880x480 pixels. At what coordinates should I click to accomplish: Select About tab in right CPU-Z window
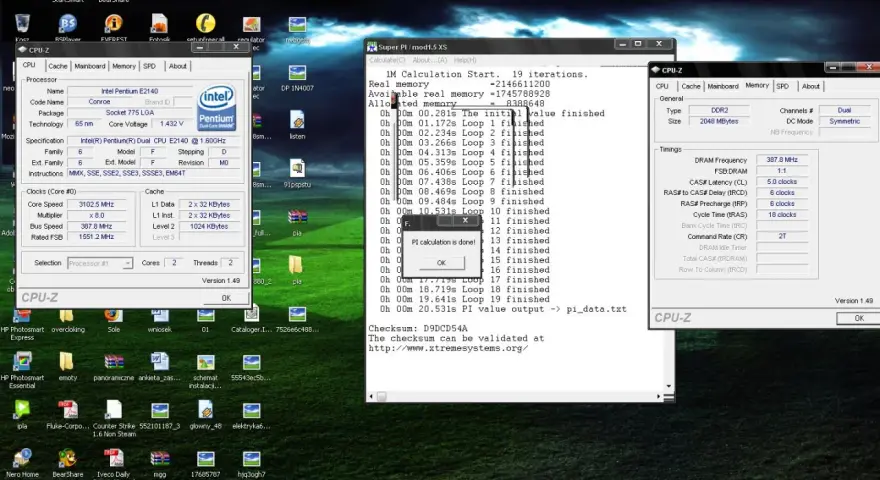click(811, 86)
